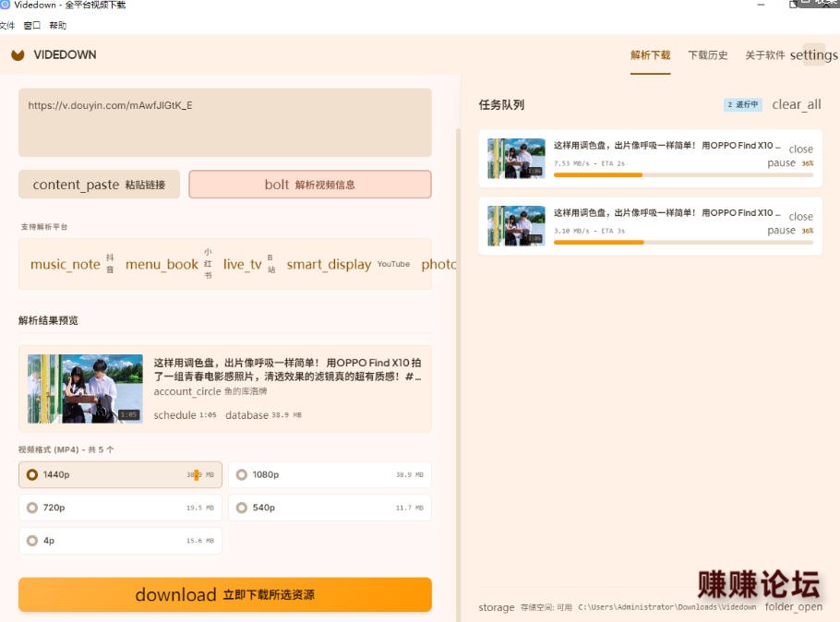Pick the 4p format option
The height and width of the screenshot is (622, 840).
[x=120, y=541]
